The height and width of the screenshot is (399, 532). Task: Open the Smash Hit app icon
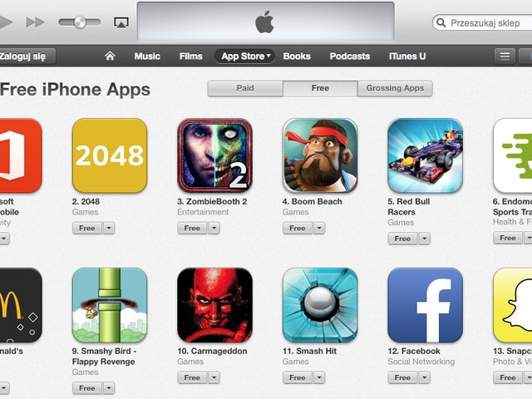click(320, 305)
